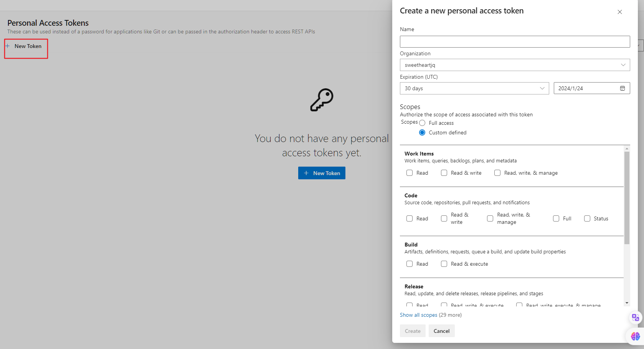Viewport: 644px width, 349px height.
Task: Click the translate icon at bottom right
Action: 635,318
